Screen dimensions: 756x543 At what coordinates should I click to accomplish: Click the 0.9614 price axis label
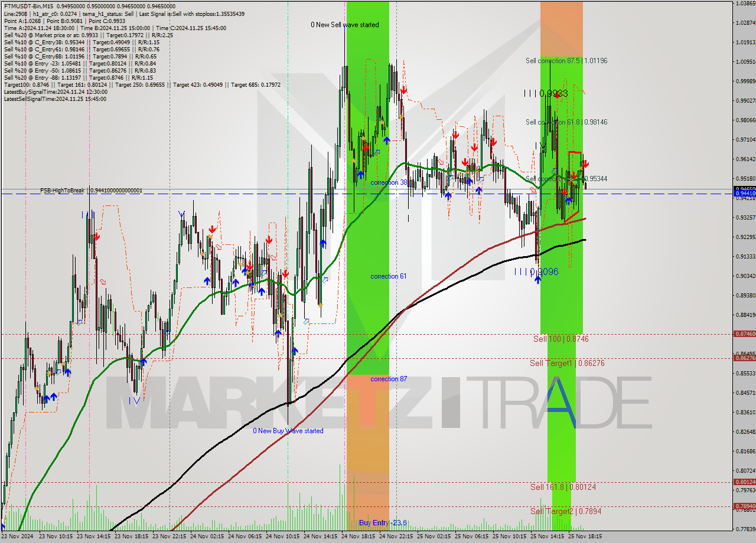[x=746, y=159]
